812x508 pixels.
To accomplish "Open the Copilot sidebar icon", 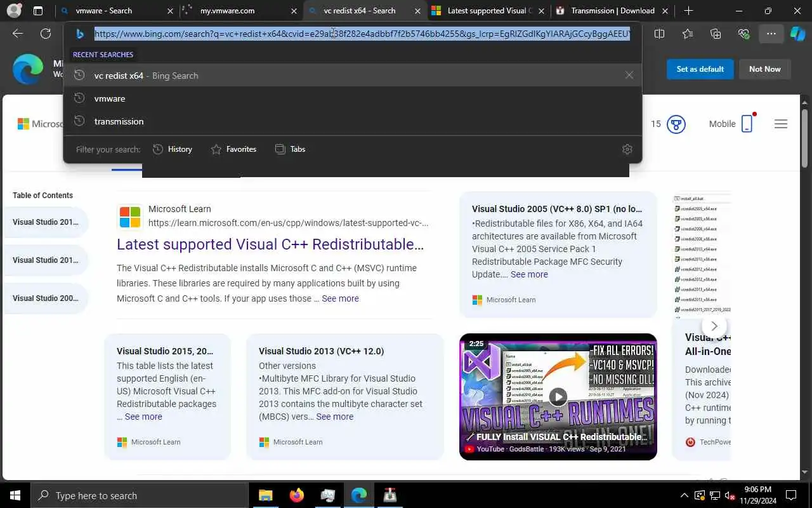I will [x=797, y=34].
